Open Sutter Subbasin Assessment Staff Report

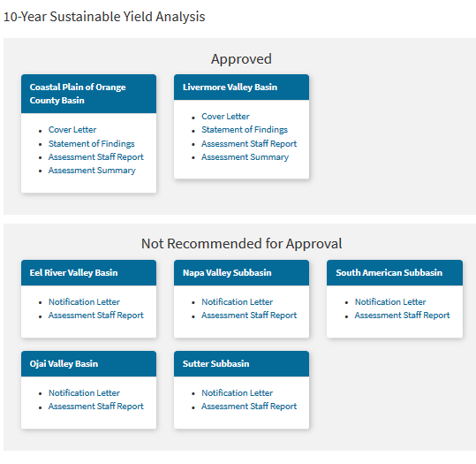249,407
